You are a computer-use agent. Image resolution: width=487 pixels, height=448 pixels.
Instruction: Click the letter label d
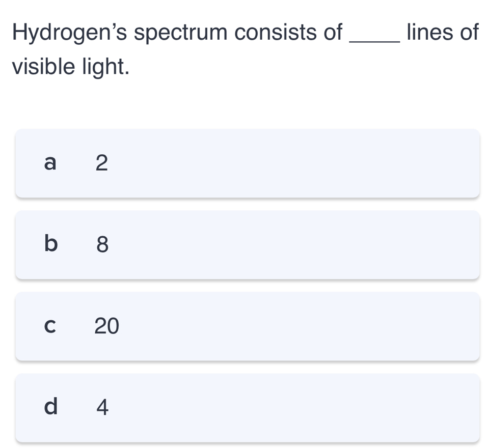(50, 407)
